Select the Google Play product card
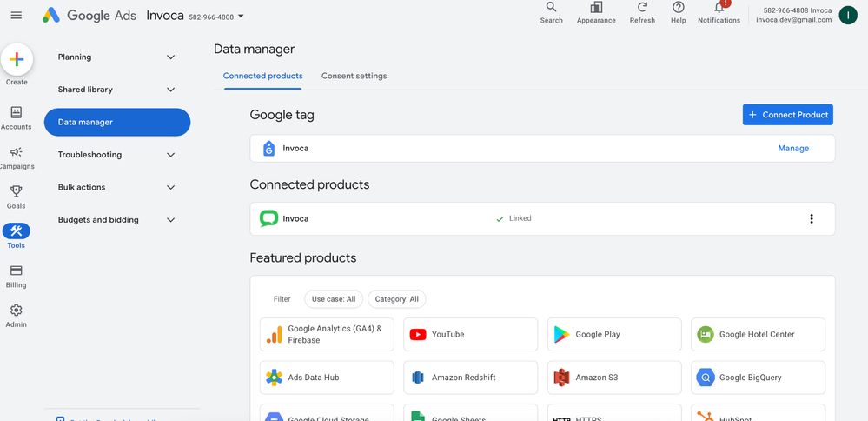868x421 pixels. (614, 334)
